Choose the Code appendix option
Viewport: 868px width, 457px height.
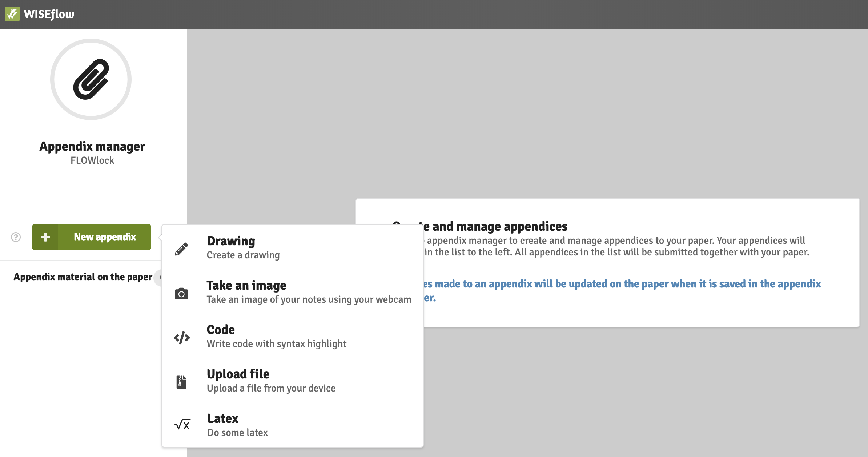tap(293, 337)
